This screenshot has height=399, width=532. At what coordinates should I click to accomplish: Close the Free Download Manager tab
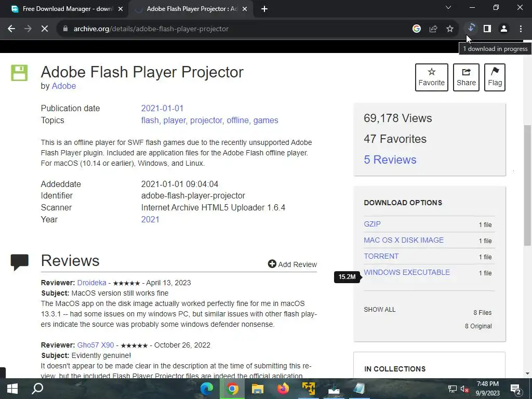tap(121, 9)
